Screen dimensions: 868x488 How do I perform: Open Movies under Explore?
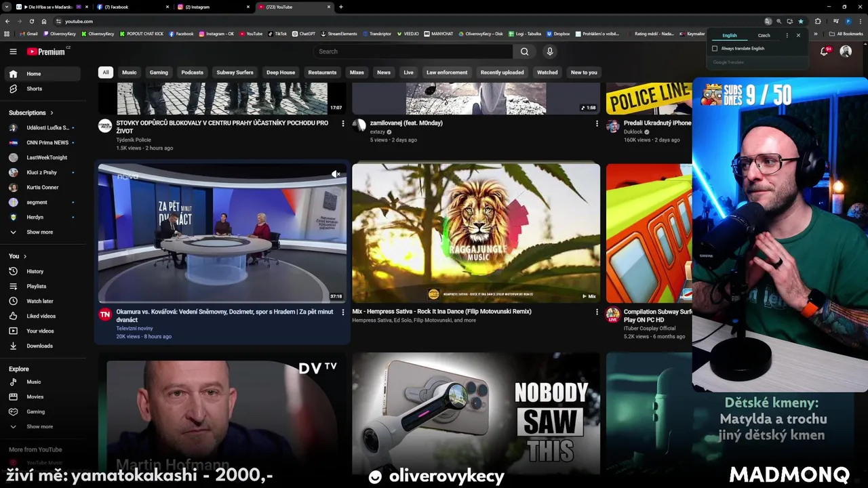pyautogui.click(x=44, y=396)
